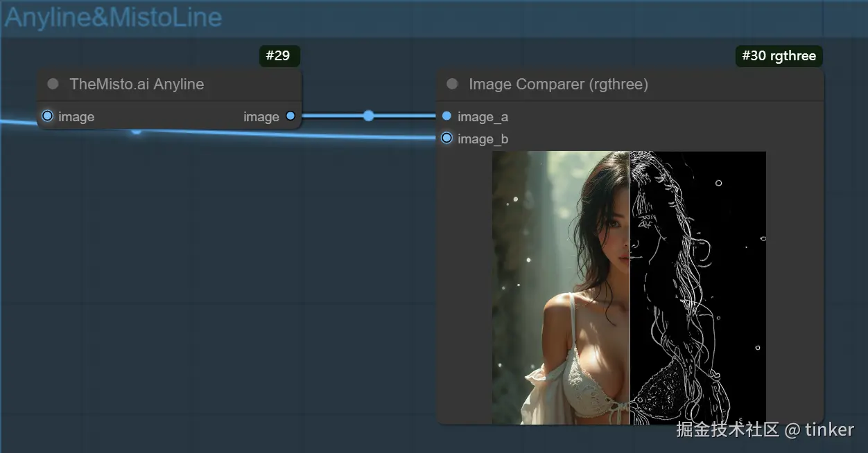Click the image_a input socket
868x453 pixels.
[446, 116]
